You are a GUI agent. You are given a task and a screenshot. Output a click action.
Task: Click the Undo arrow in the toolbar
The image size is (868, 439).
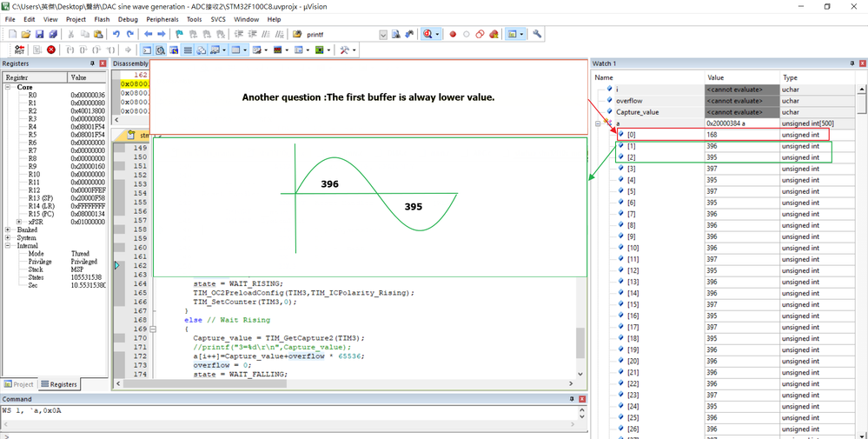(x=116, y=34)
